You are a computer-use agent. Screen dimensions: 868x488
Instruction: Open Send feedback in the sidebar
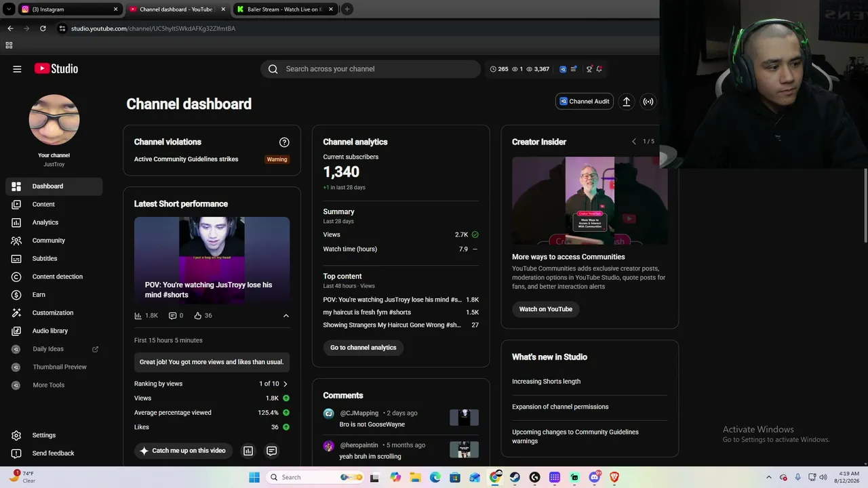[x=54, y=453]
